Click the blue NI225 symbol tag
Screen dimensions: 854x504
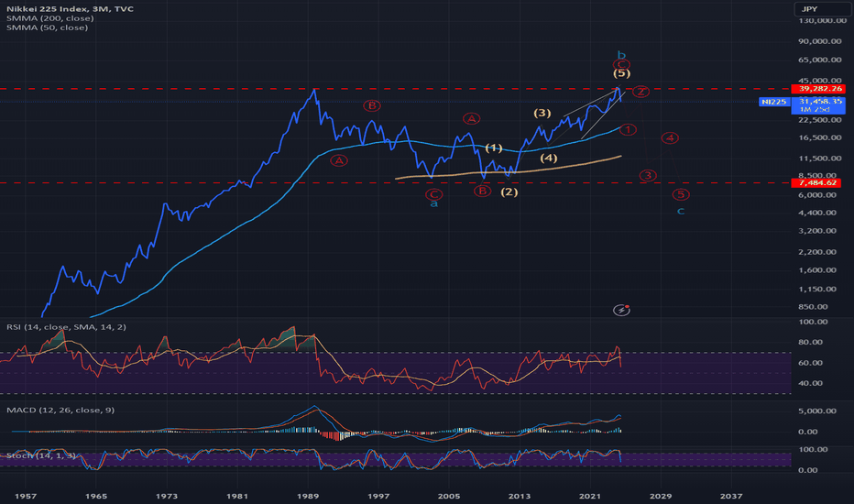tap(774, 102)
